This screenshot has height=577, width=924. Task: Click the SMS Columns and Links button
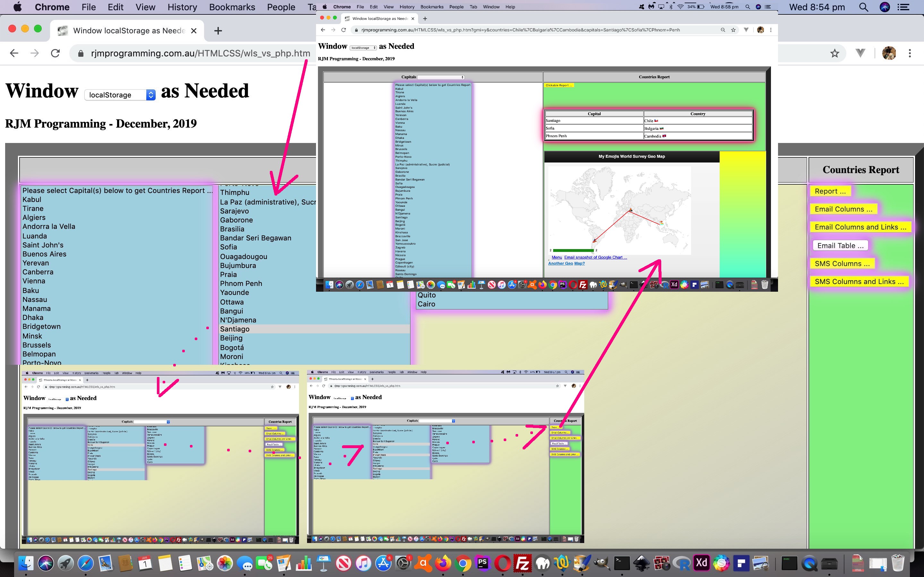(x=858, y=281)
